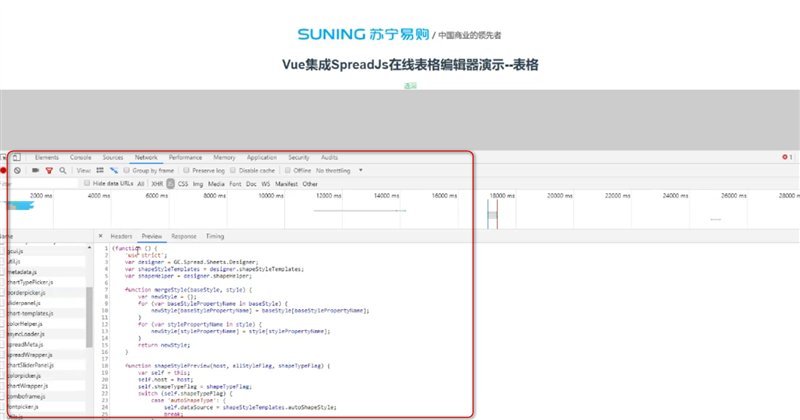Tick the Group by frame checkbox
Image resolution: width=800 pixels, height=420 pixels.
pos(127,171)
